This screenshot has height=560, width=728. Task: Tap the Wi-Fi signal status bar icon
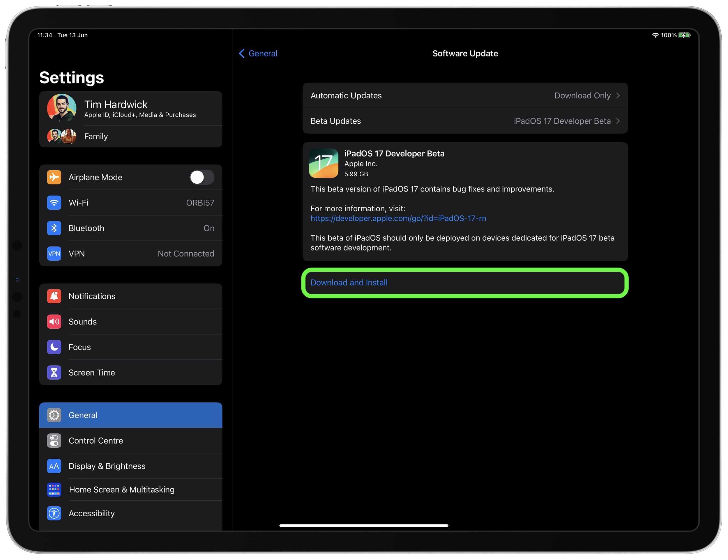pyautogui.click(x=655, y=35)
